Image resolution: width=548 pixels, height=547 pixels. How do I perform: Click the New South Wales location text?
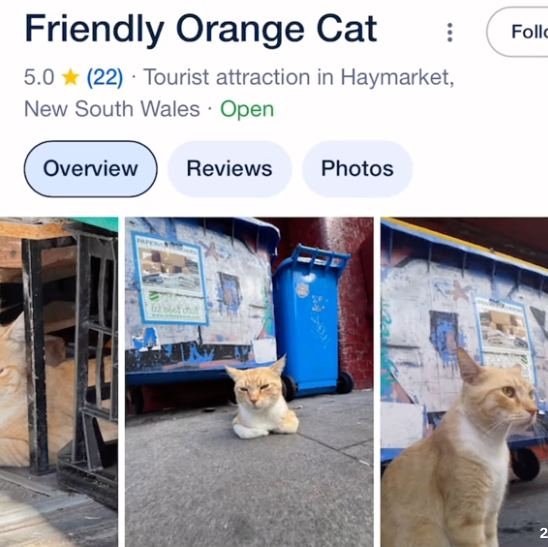click(112, 109)
